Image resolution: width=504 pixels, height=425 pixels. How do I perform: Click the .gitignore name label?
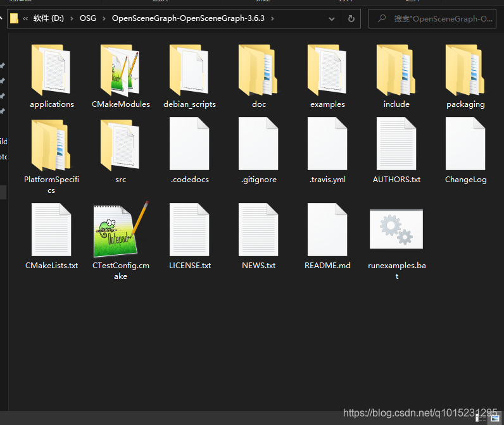(259, 180)
